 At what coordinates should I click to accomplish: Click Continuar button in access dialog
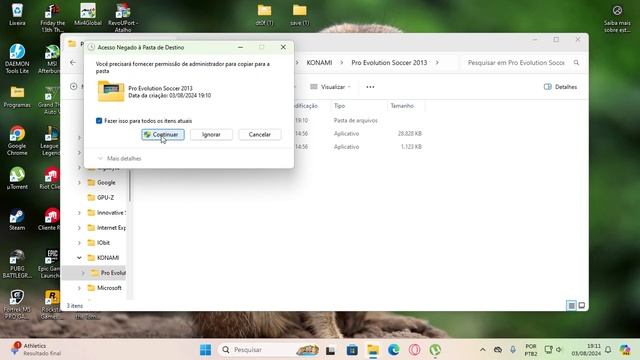163,134
